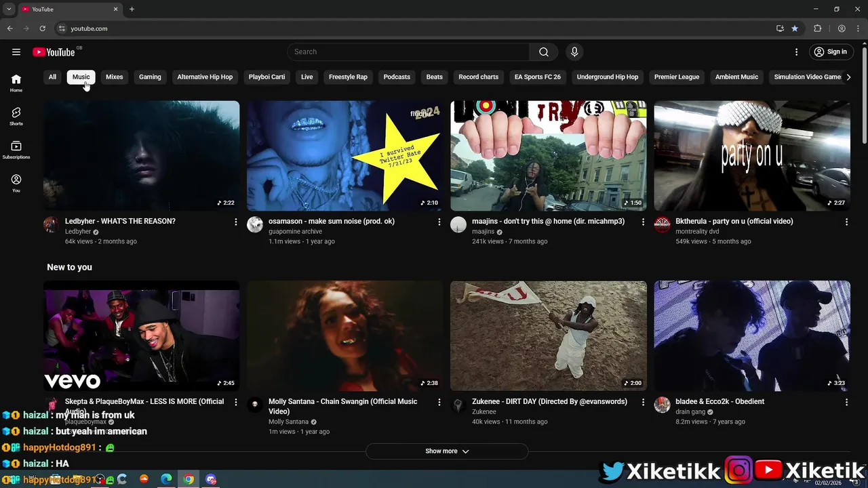Open Chrome profile icon
The height and width of the screenshot is (488, 868).
click(842, 28)
